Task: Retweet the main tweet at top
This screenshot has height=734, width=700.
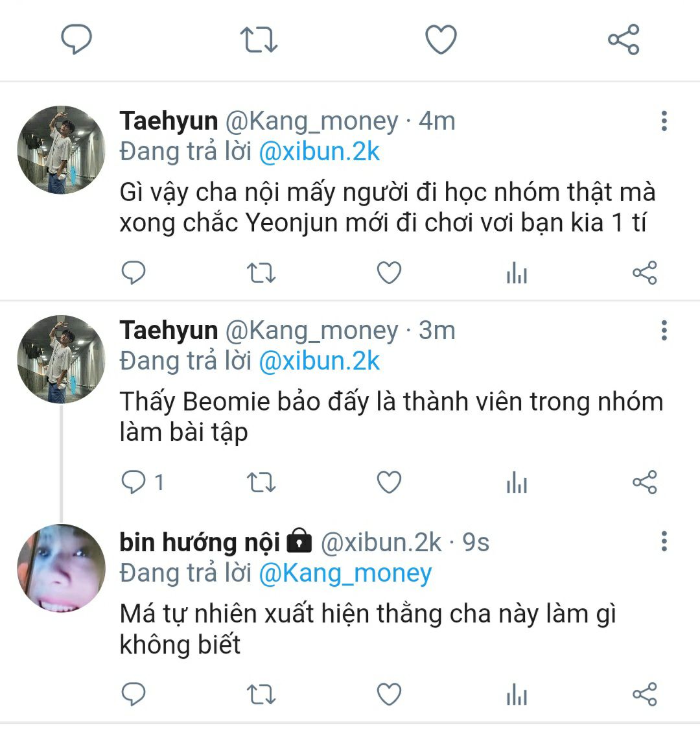Action: click(259, 40)
